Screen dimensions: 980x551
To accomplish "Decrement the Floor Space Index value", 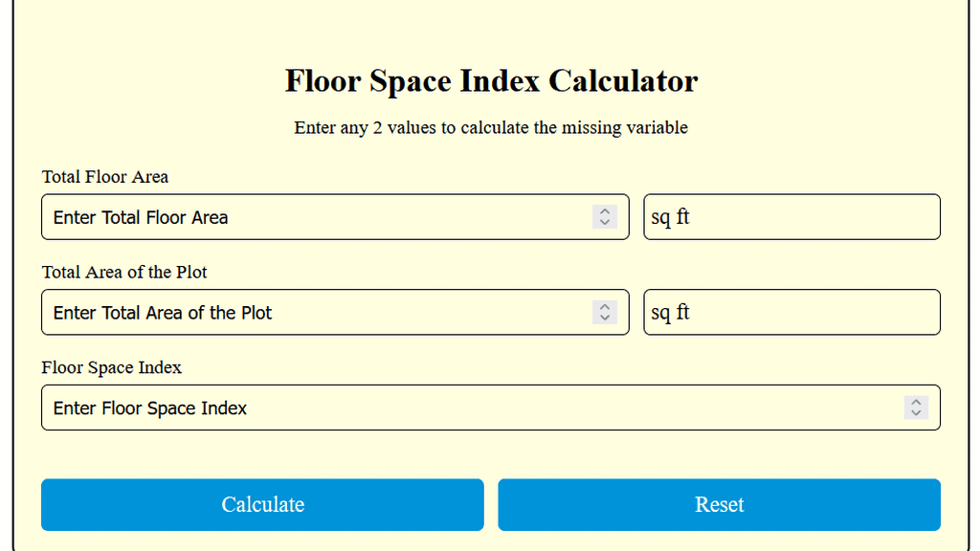I will (915, 412).
